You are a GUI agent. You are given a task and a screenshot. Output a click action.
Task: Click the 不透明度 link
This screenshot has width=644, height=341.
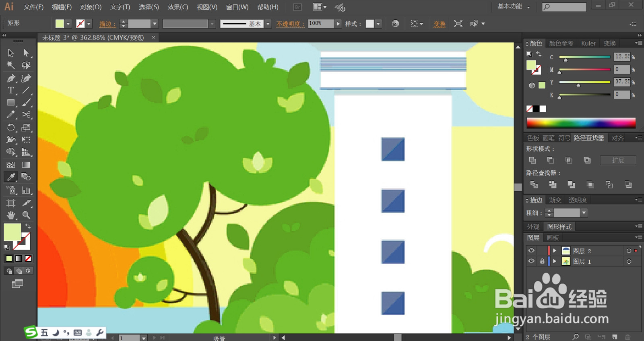(x=290, y=24)
